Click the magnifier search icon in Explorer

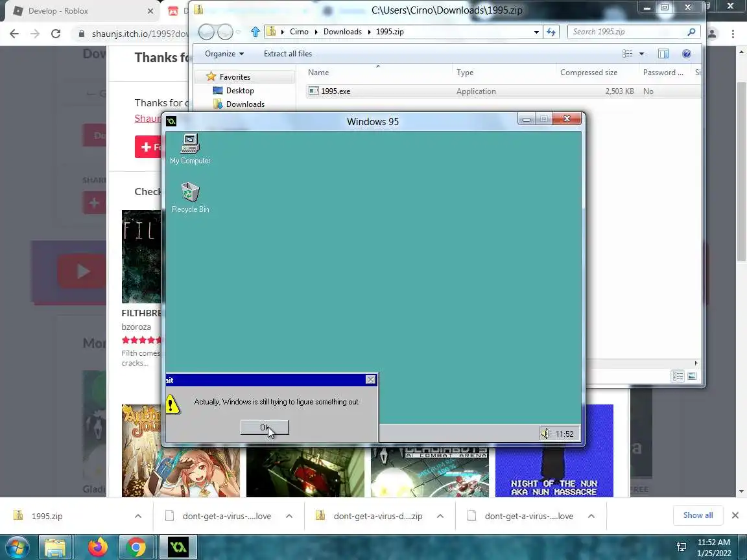pos(691,32)
